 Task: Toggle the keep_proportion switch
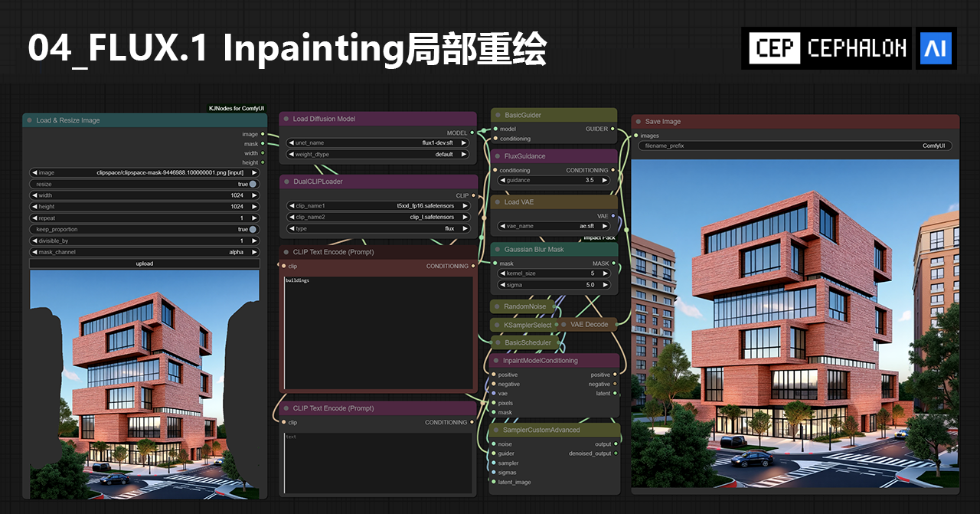pyautogui.click(x=253, y=229)
